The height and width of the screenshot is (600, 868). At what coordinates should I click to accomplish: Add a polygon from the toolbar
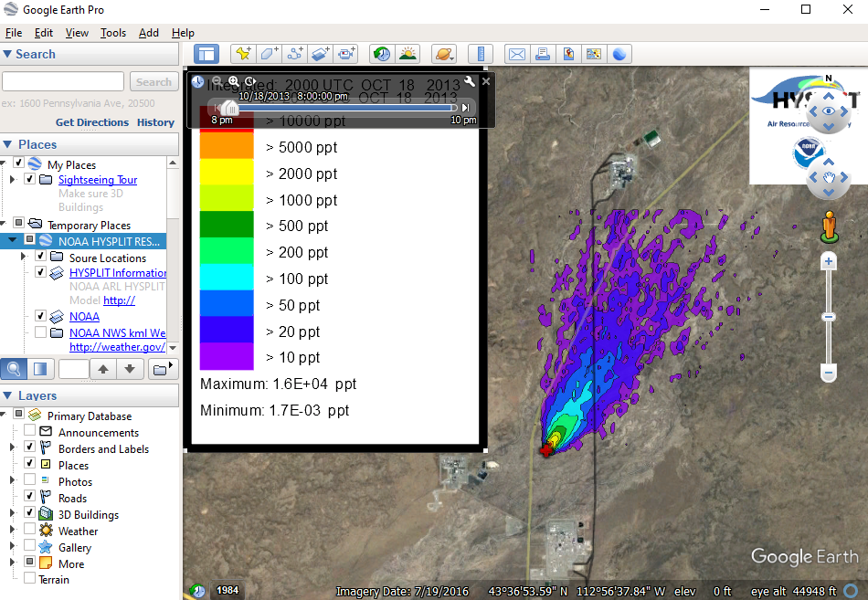[269, 54]
